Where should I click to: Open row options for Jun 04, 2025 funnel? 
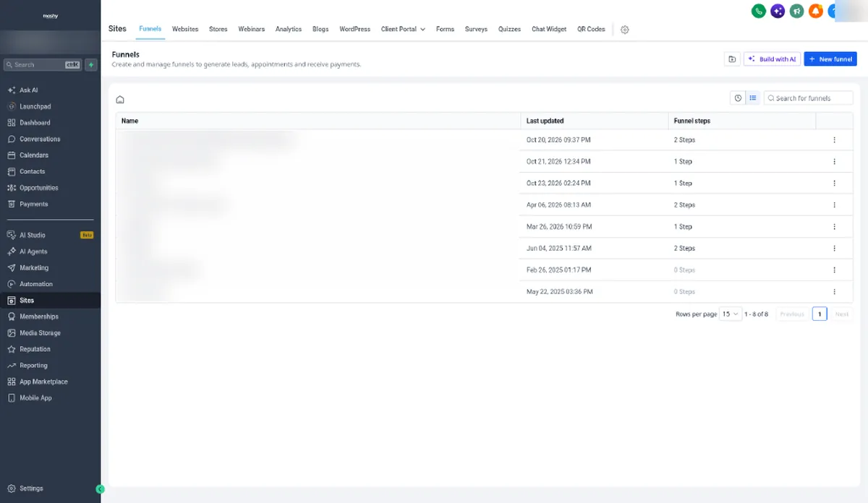[834, 249]
